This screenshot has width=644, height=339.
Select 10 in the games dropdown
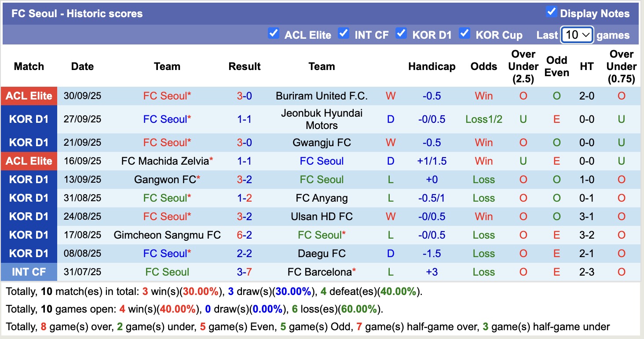[x=577, y=34]
